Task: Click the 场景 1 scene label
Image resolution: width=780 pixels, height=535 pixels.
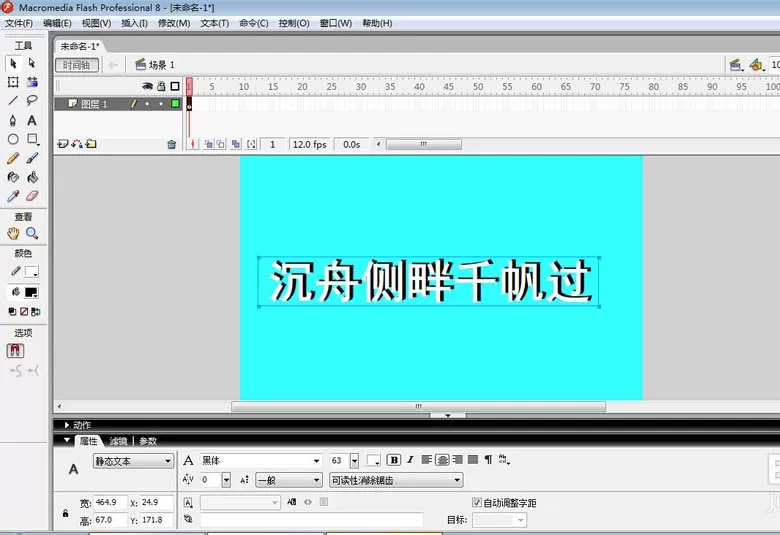Action: pyautogui.click(x=162, y=65)
